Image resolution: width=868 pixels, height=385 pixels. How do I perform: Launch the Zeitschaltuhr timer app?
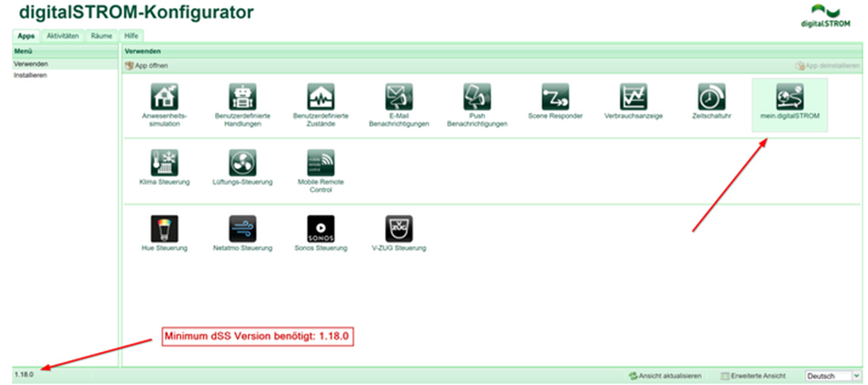[x=711, y=98]
